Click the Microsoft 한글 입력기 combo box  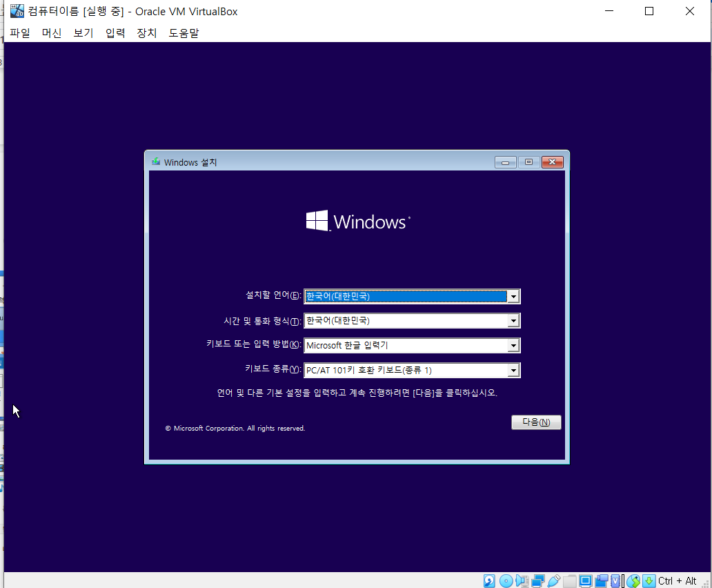[x=412, y=346]
